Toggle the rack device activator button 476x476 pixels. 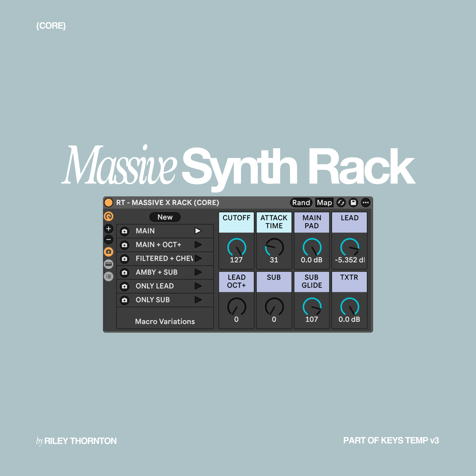click(x=109, y=203)
